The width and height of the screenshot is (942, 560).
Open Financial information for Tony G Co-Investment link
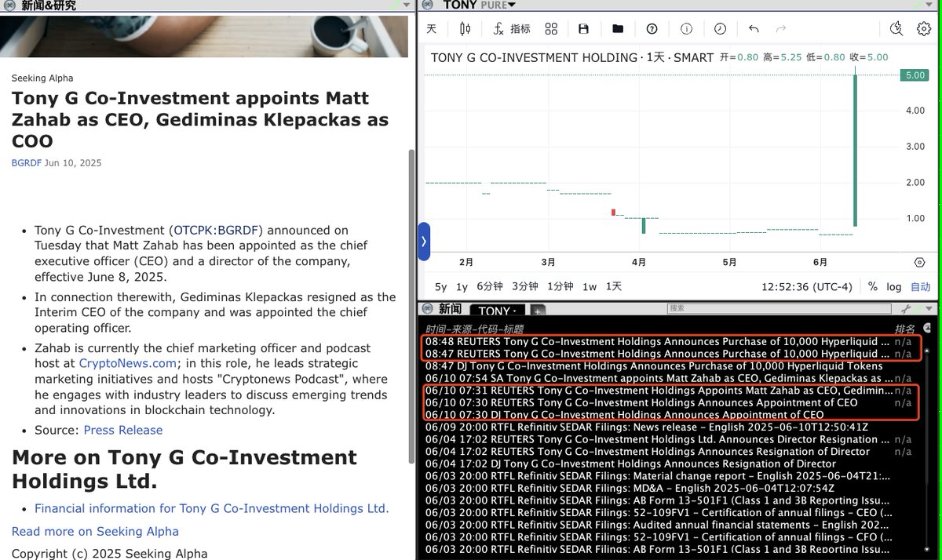tap(212, 508)
